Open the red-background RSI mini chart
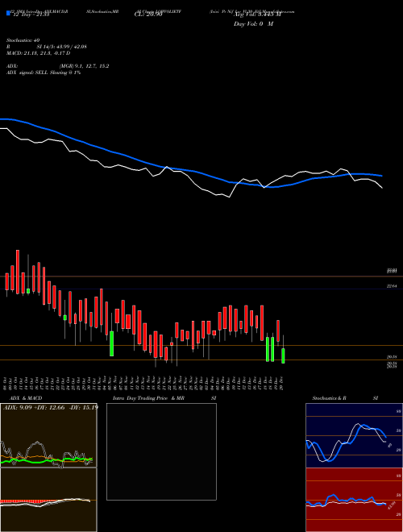The image size is (403, 532). point(354,500)
